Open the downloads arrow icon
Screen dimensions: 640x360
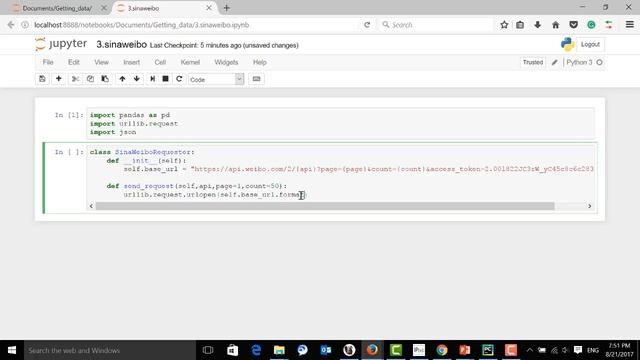pos(538,25)
